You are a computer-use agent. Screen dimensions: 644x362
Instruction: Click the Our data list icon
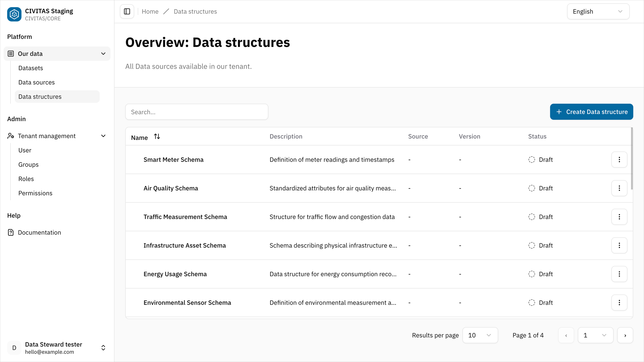pos(10,53)
